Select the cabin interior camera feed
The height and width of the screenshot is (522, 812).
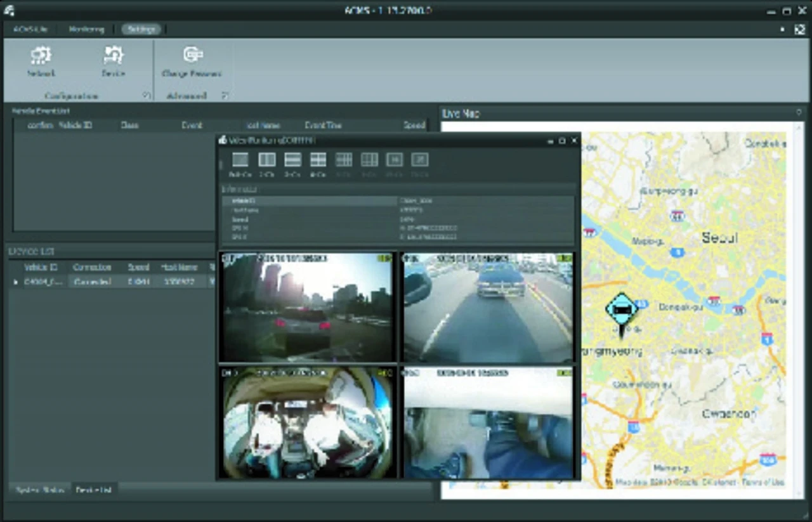(307, 422)
